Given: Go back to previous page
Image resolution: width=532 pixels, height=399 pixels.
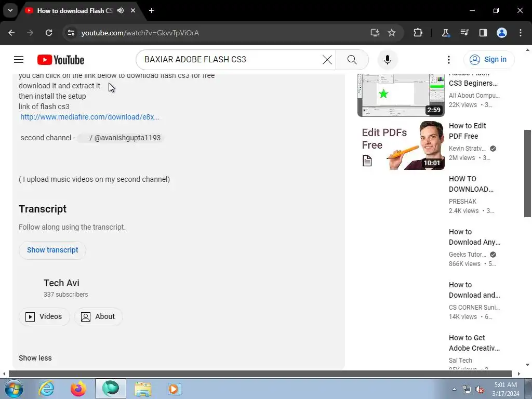Looking at the screenshot, I should [11, 33].
